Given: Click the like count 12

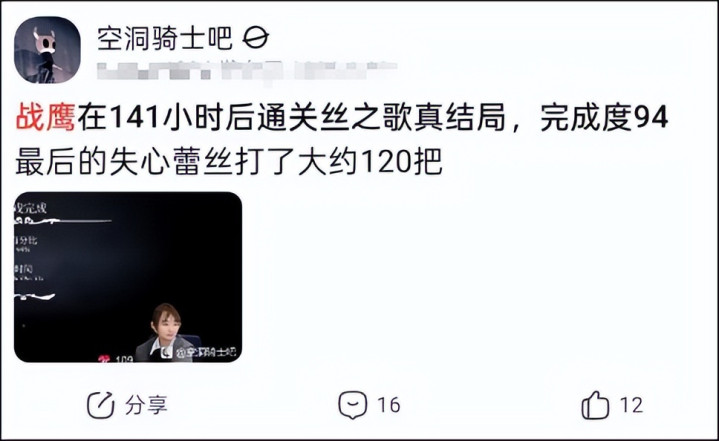Looking at the screenshot, I should (631, 405).
